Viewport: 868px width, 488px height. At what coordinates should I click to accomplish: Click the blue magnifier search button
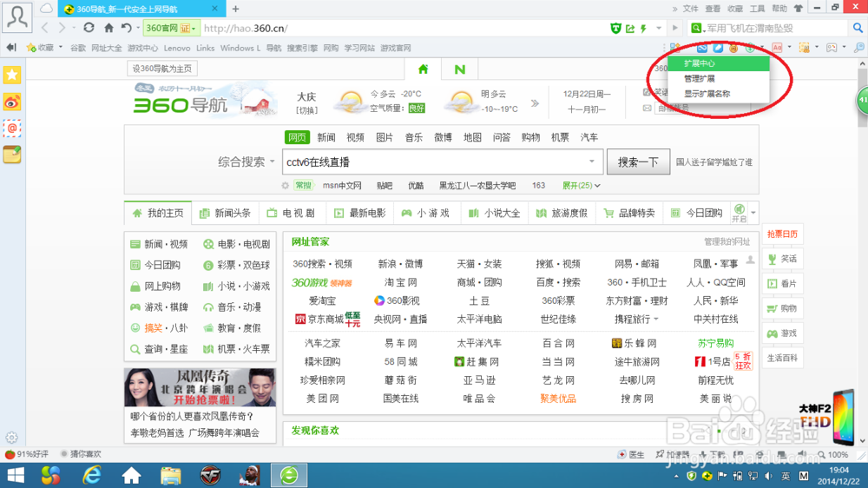coord(858,29)
